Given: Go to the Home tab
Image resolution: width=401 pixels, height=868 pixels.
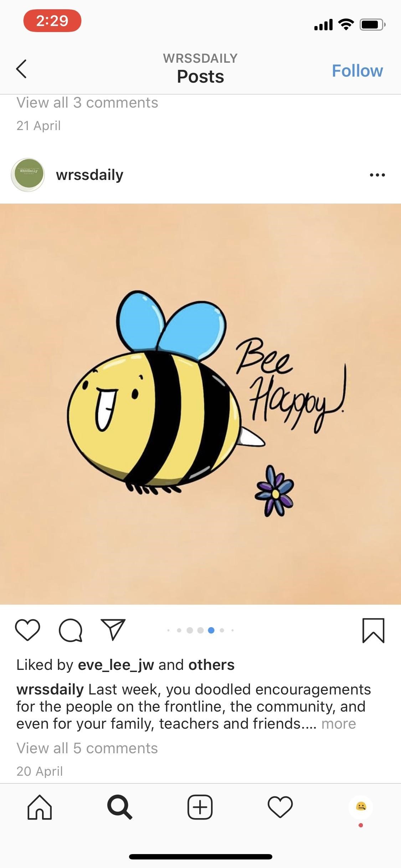Looking at the screenshot, I should pos(40,807).
